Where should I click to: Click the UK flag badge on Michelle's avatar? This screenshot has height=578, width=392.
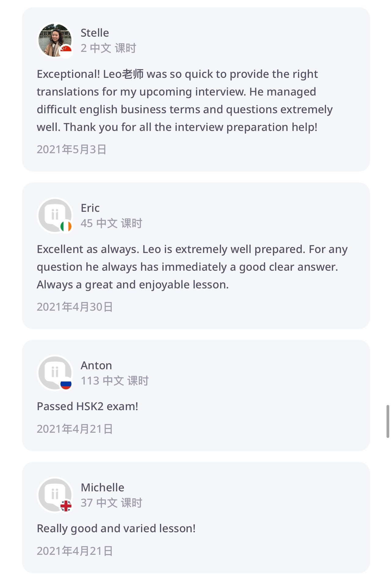tap(66, 506)
